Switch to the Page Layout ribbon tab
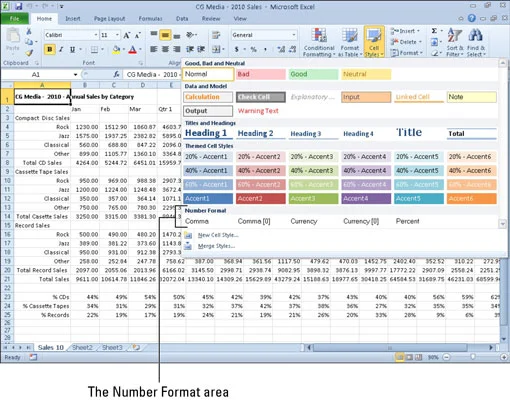Image resolution: width=510 pixels, height=400 pixels. (109, 19)
